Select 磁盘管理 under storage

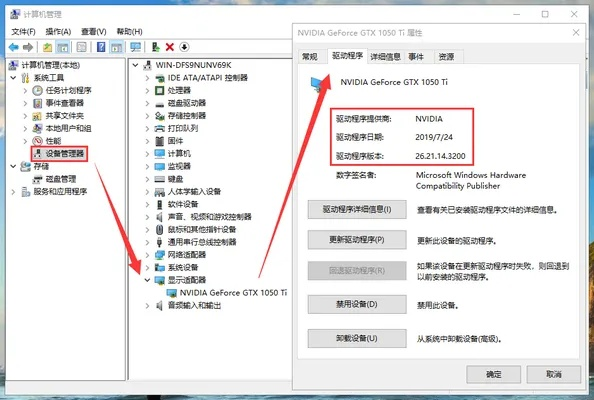(61, 179)
